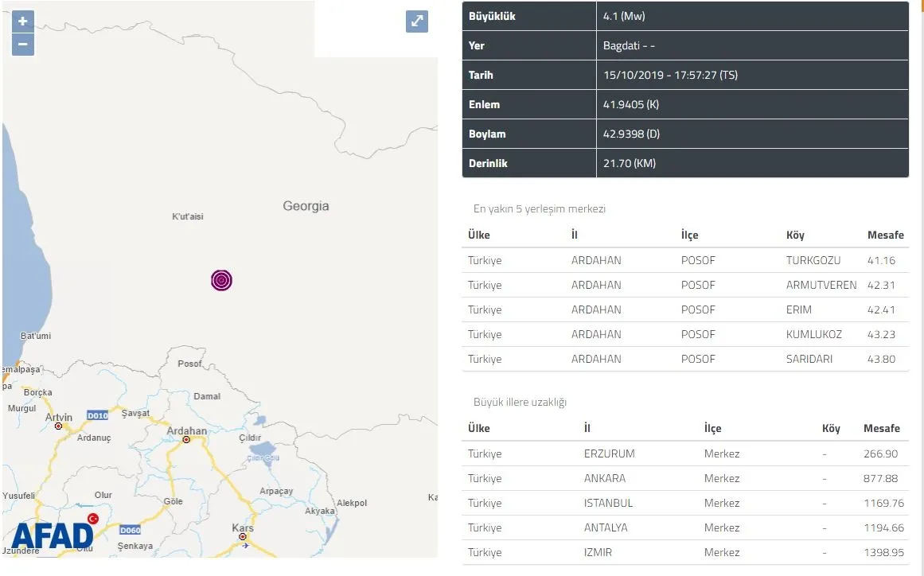Select the TURKGOZU village row
Viewport: 924px width, 576px height.
pos(684,260)
